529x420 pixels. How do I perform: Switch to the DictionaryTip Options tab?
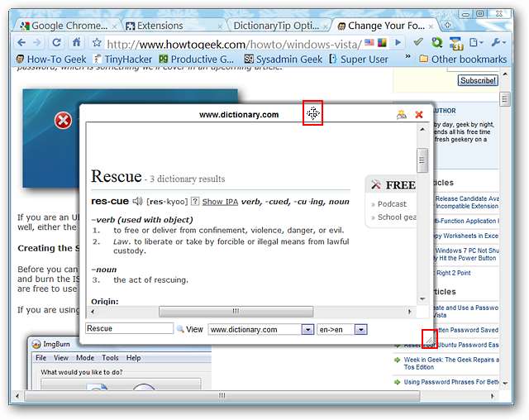pos(276,26)
